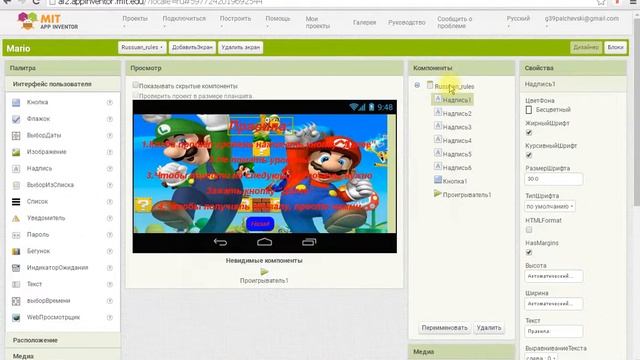The image size is (640, 360).
Task: Expand the Медиа palette section
Action: [63, 356]
